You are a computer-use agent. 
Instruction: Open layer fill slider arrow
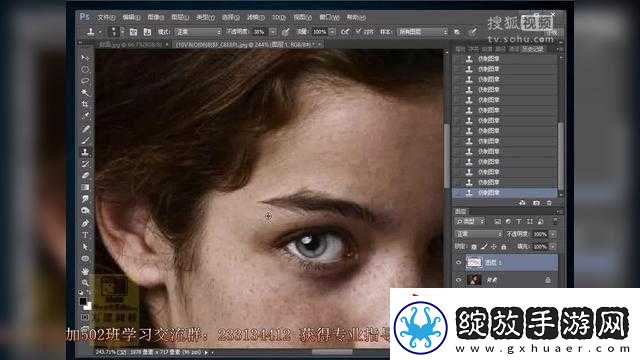click(x=553, y=247)
